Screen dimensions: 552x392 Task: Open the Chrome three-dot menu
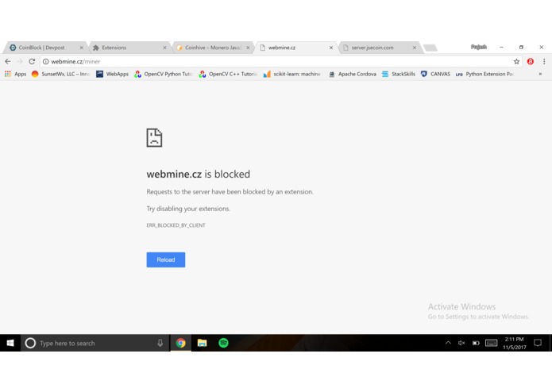point(544,62)
